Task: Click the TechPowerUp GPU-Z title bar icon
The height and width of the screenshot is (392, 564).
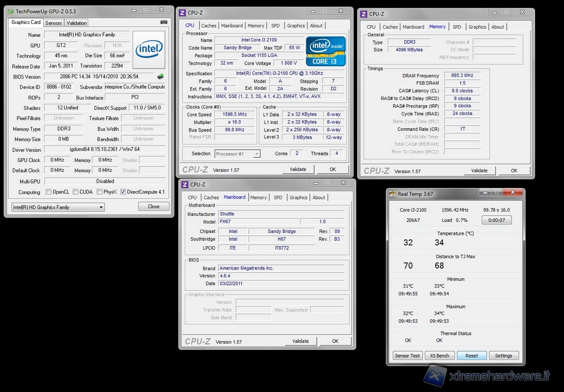Action: tap(10, 11)
